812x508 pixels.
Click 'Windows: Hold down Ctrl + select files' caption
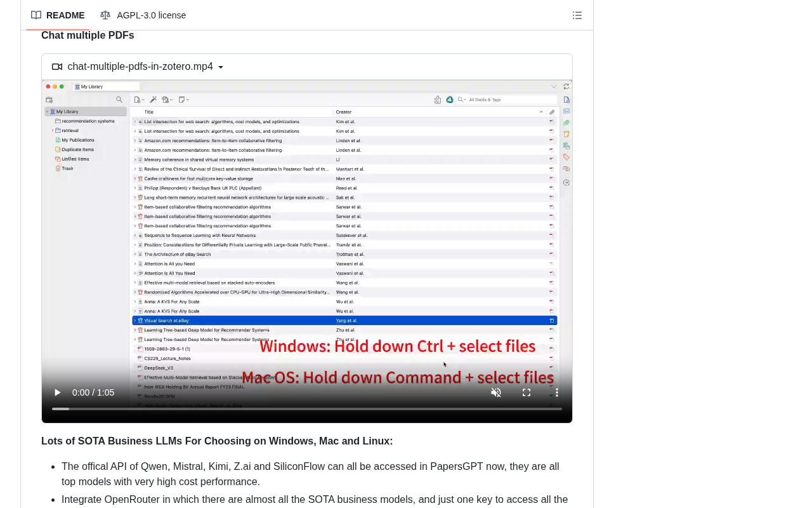point(397,346)
